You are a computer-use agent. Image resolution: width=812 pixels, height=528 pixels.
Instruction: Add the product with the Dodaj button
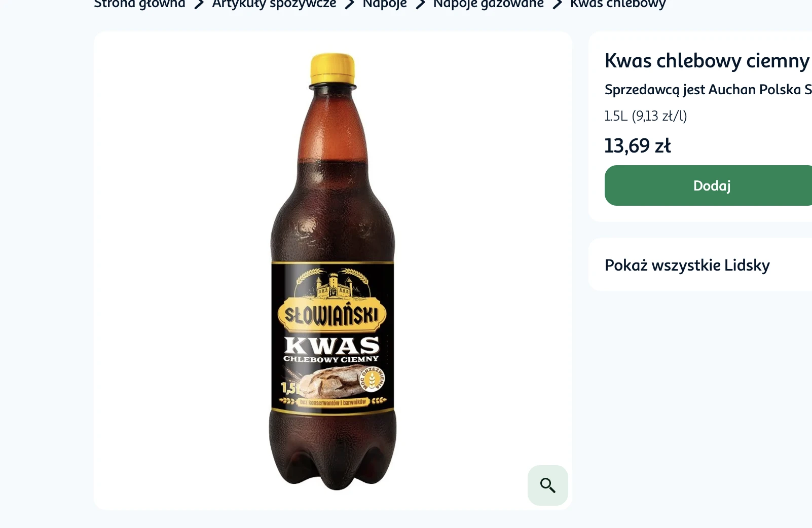click(x=711, y=185)
